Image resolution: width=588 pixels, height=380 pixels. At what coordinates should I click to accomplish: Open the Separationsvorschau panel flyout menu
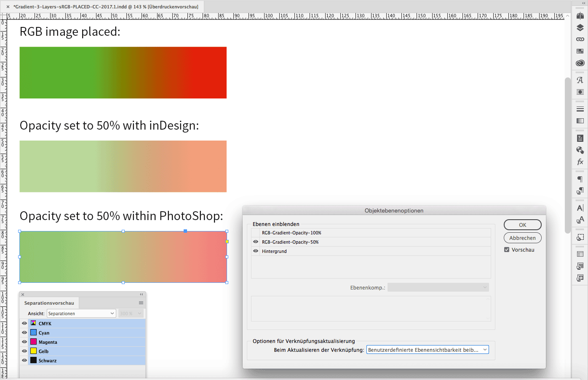coord(141,303)
